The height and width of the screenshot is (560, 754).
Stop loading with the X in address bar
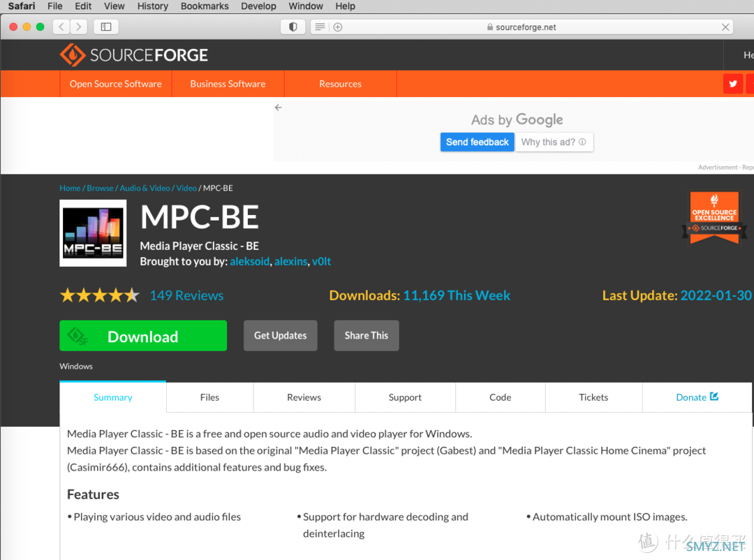click(x=725, y=27)
